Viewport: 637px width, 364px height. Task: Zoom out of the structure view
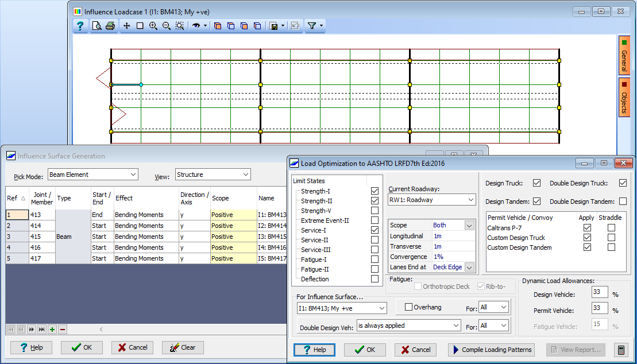[x=166, y=26]
